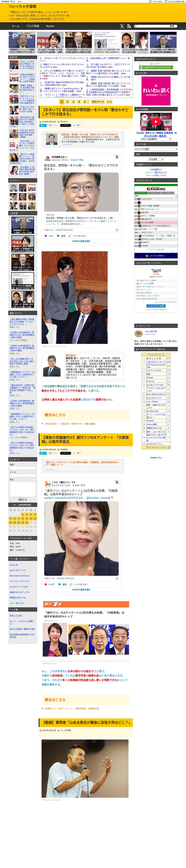Click 634件の返信を読む on 週刊フジ tweet
Screen dimensions: 186x868
click(x=81, y=590)
